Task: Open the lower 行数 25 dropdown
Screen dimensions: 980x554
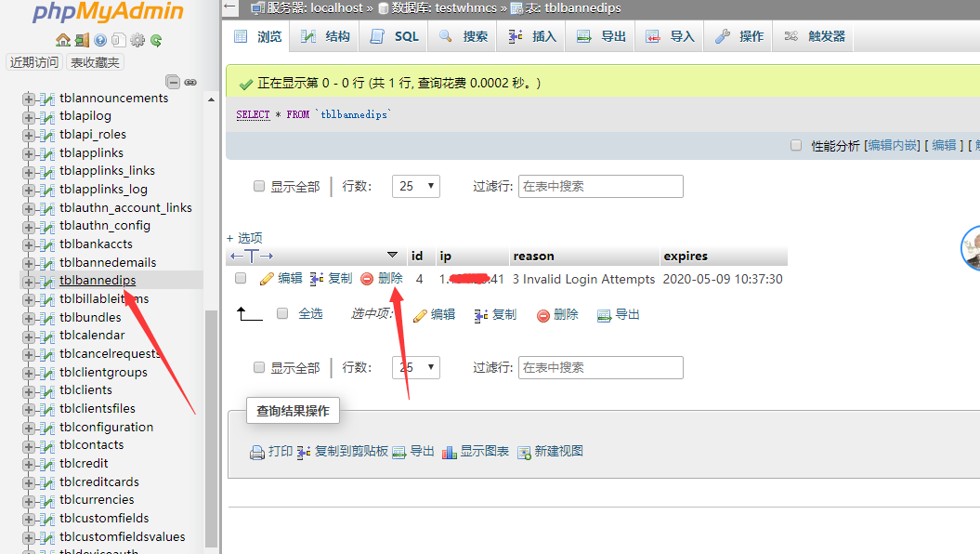Action: (416, 368)
